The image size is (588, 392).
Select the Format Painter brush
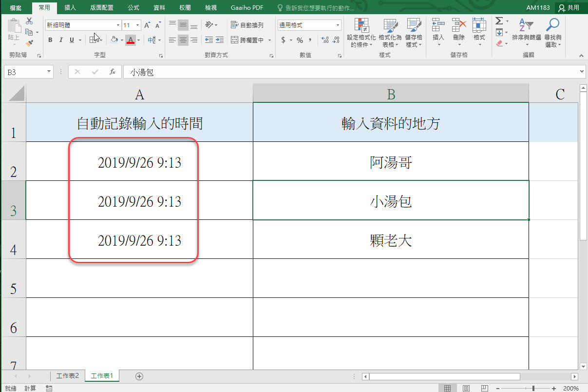[29, 43]
